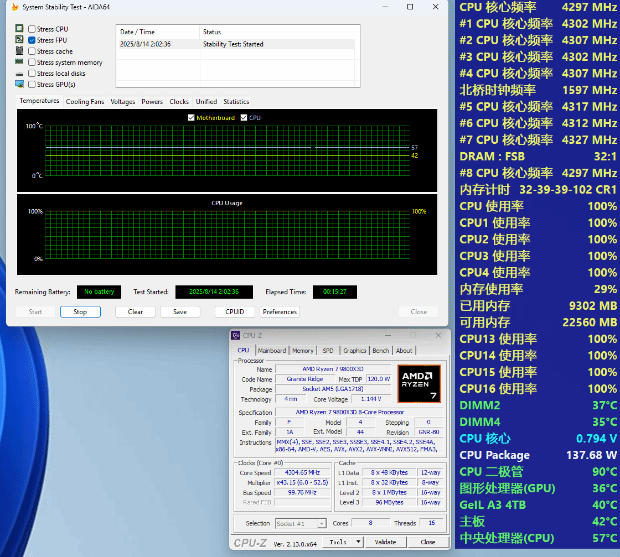The width and height of the screenshot is (620, 557).
Task: Switch to the Voltages tab
Action: pos(123,102)
